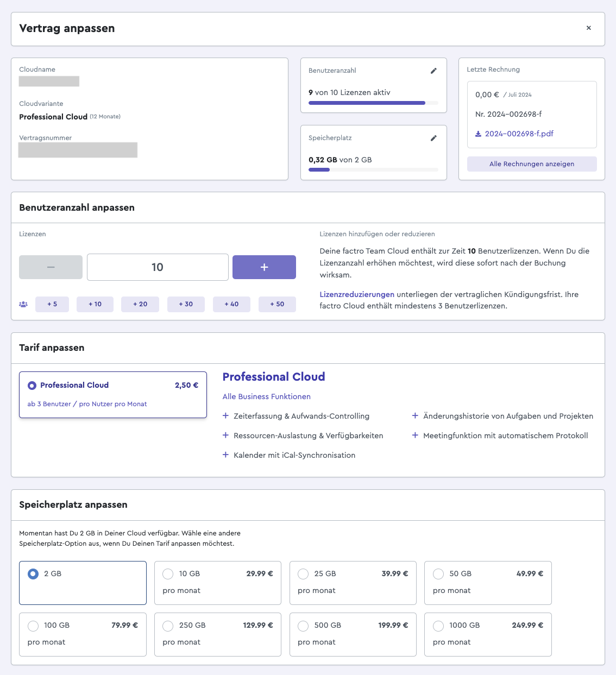Click the storage usage progress bar

373,170
